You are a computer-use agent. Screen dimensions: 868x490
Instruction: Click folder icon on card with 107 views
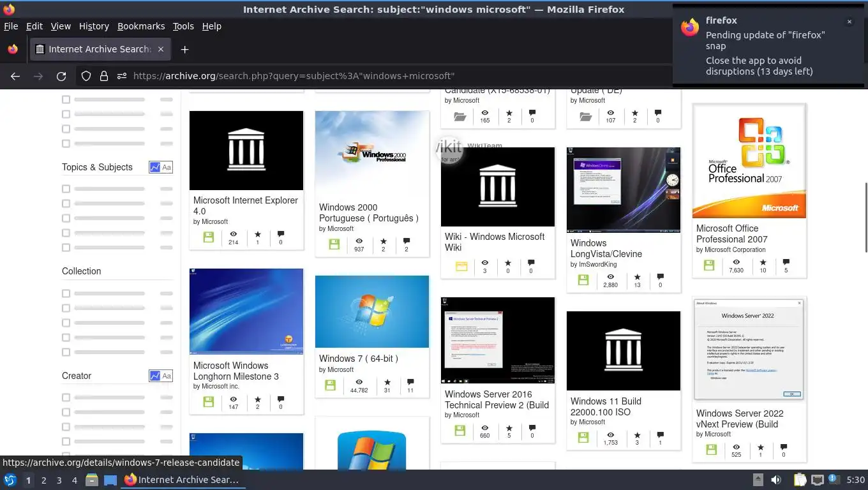tap(585, 116)
